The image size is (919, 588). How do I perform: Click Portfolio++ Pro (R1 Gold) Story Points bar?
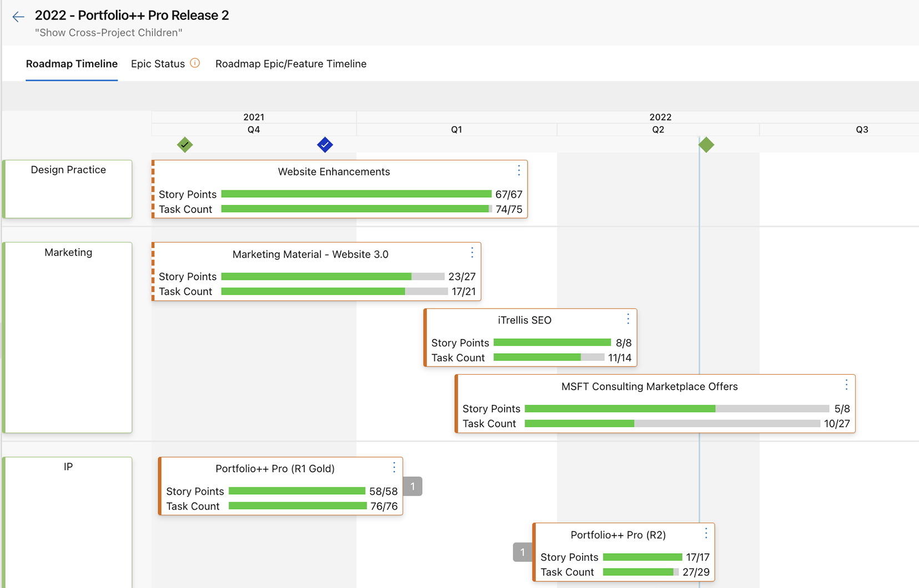[x=297, y=491]
